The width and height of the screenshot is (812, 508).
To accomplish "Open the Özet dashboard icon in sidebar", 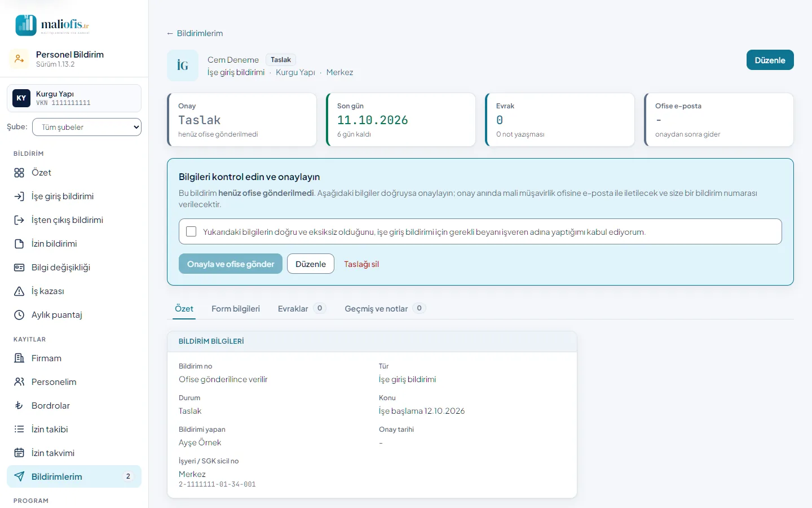I will point(19,173).
